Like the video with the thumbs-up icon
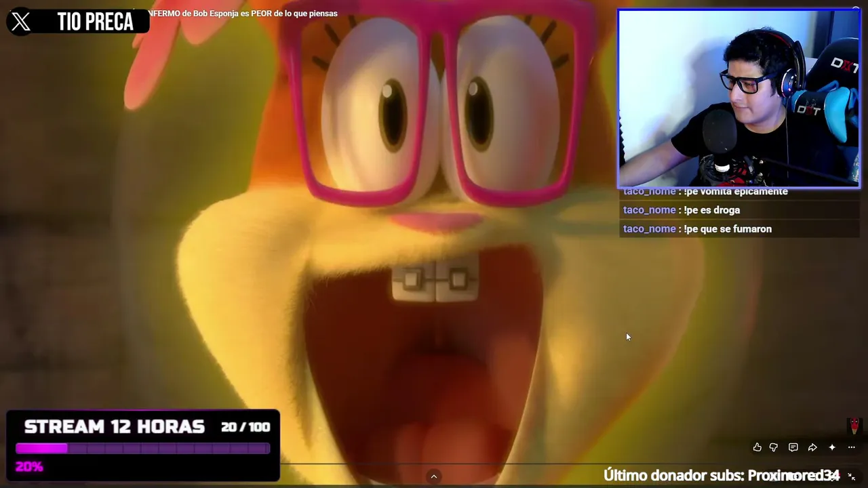The image size is (868, 488). [x=757, y=447]
